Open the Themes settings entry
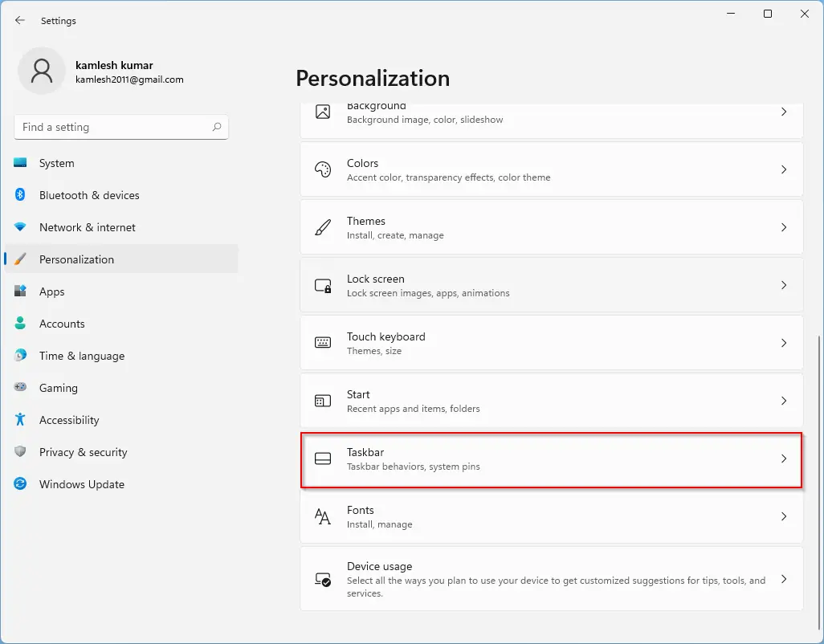 [x=551, y=227]
